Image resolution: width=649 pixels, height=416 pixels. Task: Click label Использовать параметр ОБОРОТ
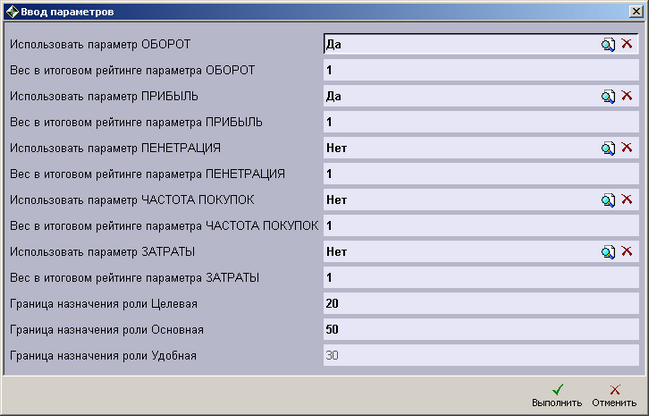click(x=100, y=44)
